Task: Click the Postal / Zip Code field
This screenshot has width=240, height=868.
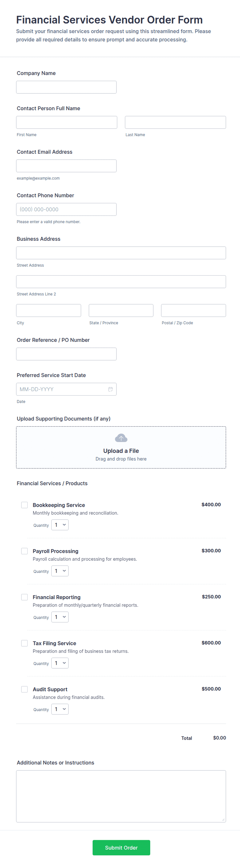Action: [194, 310]
